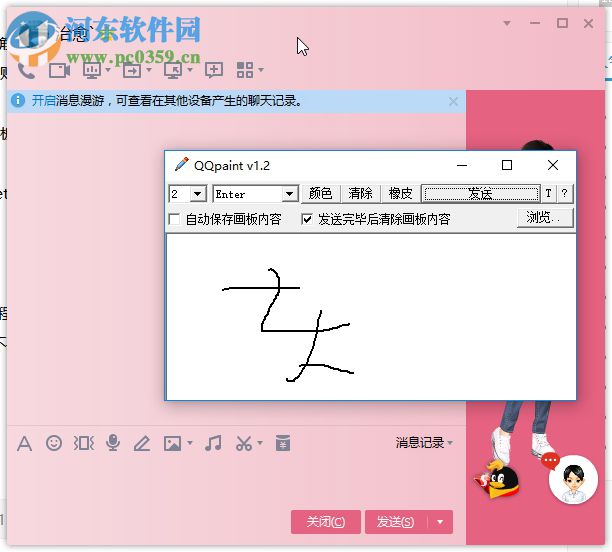The height and width of the screenshot is (552, 612).
Task: Minimize the QQpaint window
Action: tap(462, 165)
